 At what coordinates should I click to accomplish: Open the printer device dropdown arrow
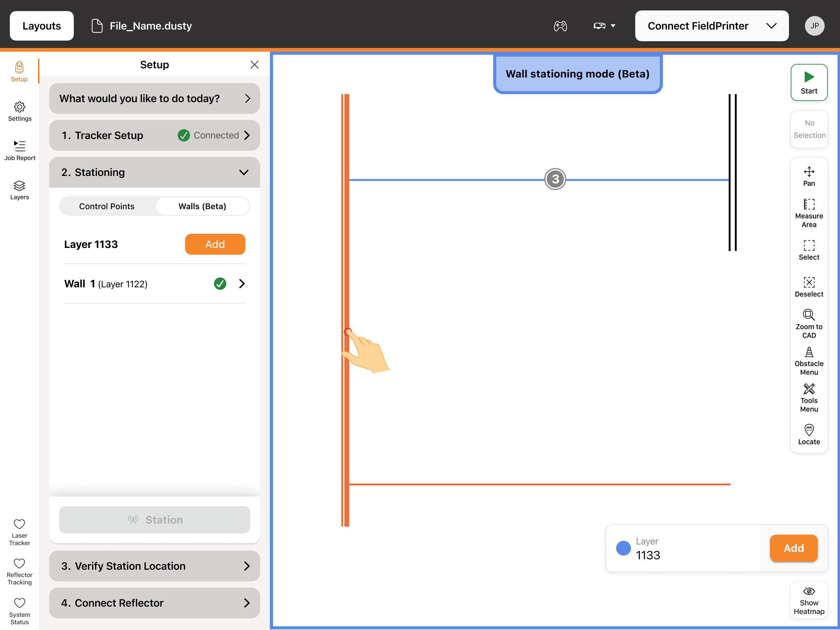tap(613, 26)
